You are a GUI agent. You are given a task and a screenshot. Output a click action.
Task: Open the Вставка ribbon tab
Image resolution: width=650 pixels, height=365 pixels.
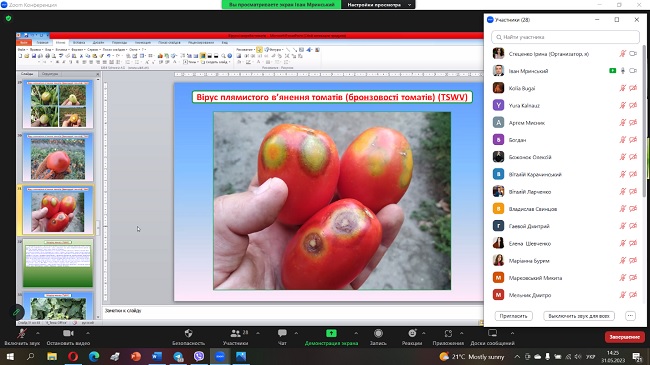[x=79, y=42]
